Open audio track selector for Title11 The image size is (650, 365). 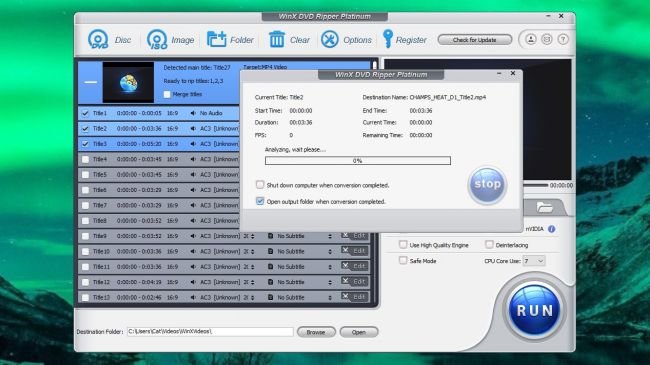click(x=252, y=267)
